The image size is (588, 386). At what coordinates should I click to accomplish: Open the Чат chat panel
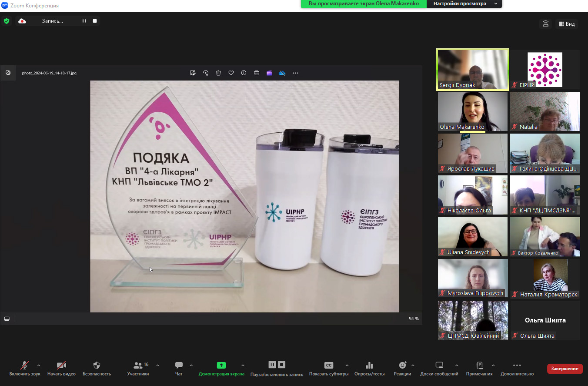click(x=179, y=369)
